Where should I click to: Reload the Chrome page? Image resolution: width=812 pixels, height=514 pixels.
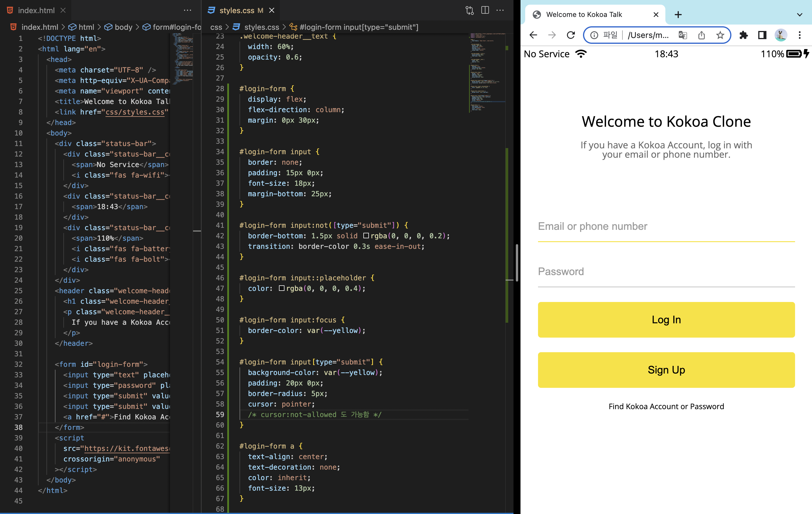point(570,35)
